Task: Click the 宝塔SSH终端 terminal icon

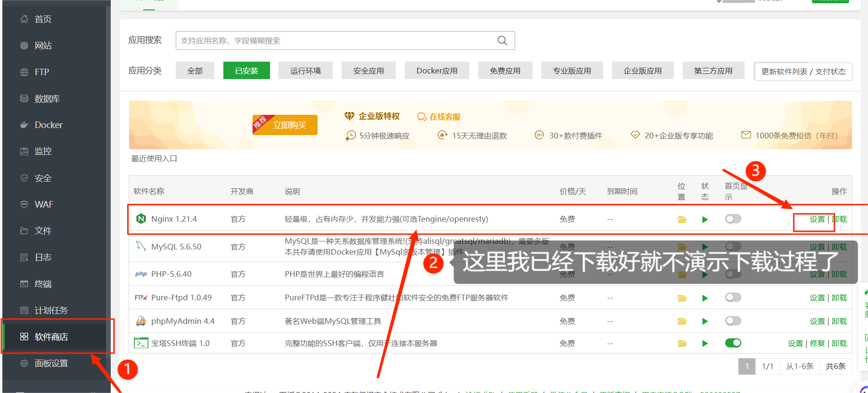Action: (141, 343)
